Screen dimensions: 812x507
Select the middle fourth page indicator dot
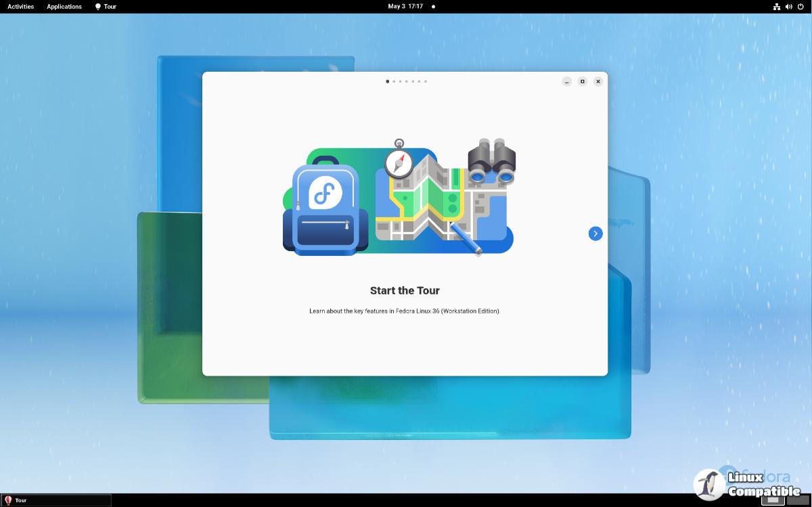(407, 81)
